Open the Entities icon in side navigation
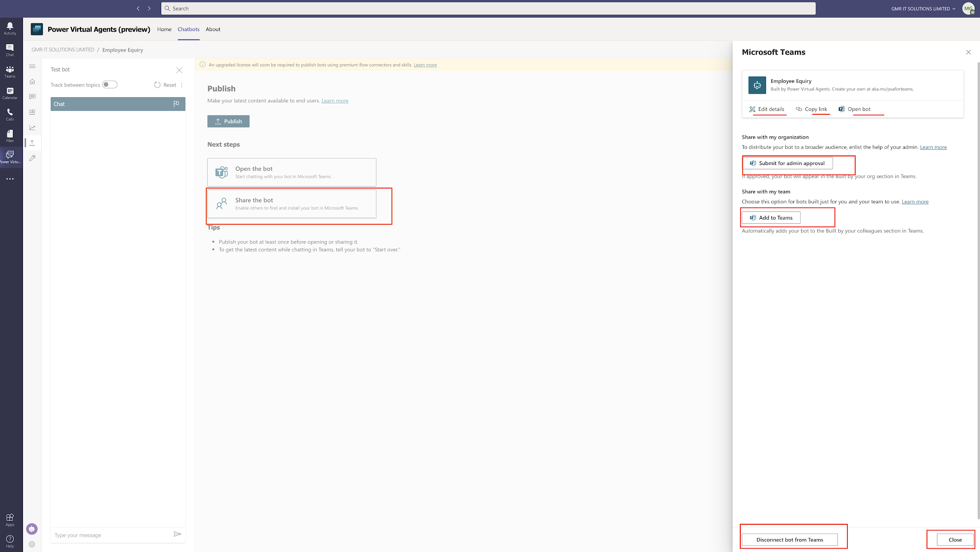This screenshot has height=552, width=980. 32,112
